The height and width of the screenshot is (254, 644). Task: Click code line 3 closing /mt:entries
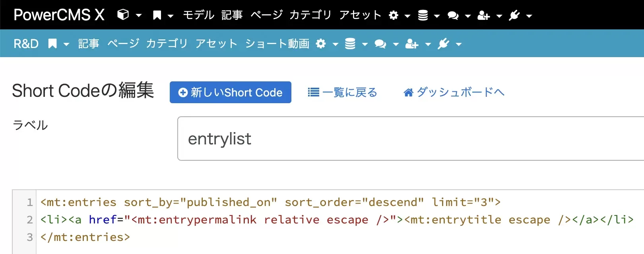click(85, 237)
